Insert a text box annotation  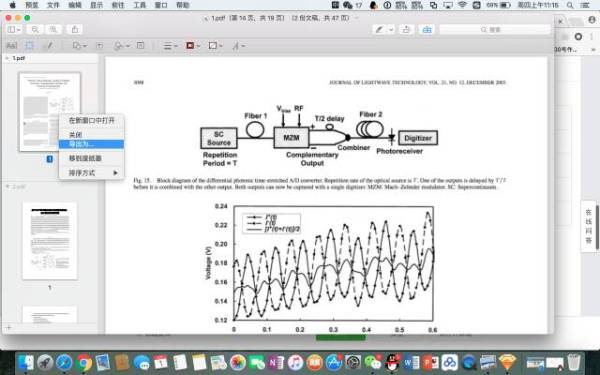click(99, 46)
